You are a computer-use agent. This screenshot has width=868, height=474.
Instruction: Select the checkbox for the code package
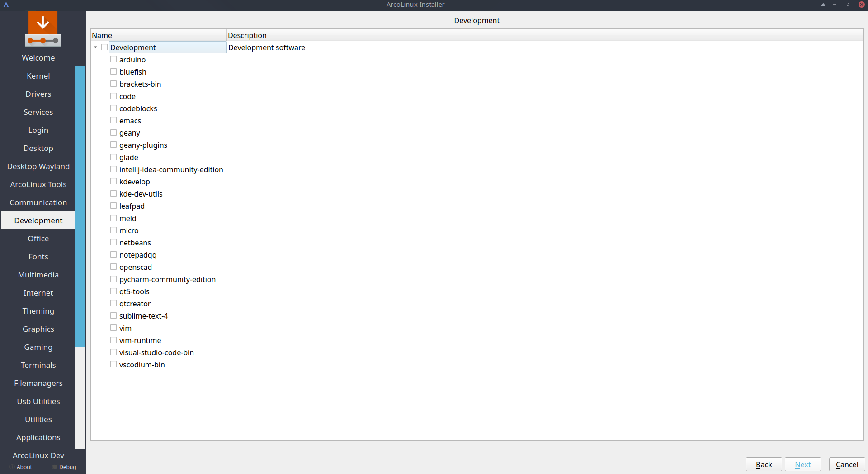coord(113,96)
